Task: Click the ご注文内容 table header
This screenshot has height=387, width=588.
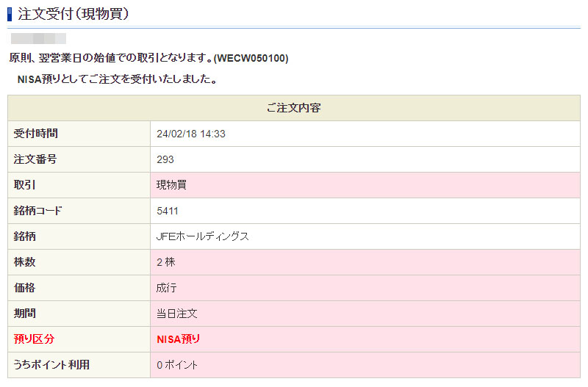Action: click(x=293, y=108)
